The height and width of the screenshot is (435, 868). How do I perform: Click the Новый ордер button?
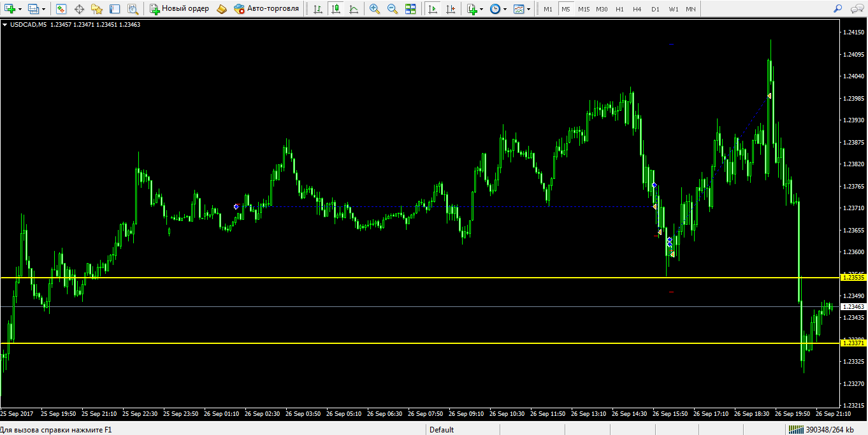pyautogui.click(x=180, y=9)
